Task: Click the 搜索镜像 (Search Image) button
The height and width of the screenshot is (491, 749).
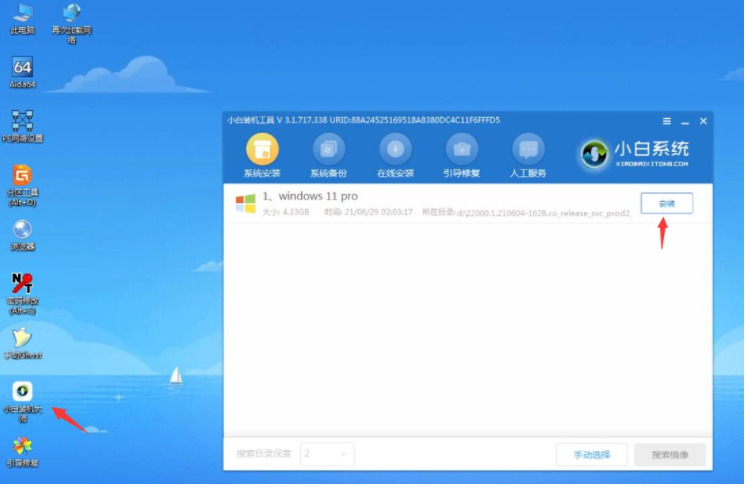Action: pos(669,454)
